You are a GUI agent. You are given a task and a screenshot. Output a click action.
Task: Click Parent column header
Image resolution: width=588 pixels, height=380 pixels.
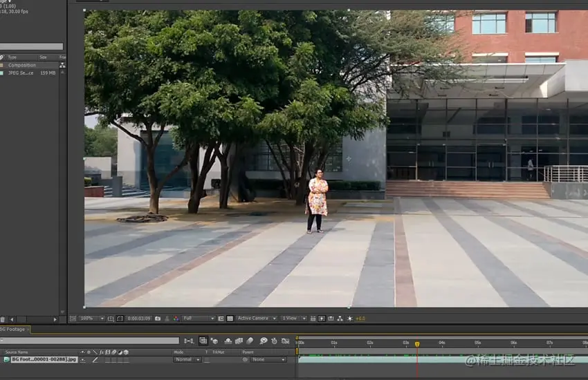tap(248, 352)
